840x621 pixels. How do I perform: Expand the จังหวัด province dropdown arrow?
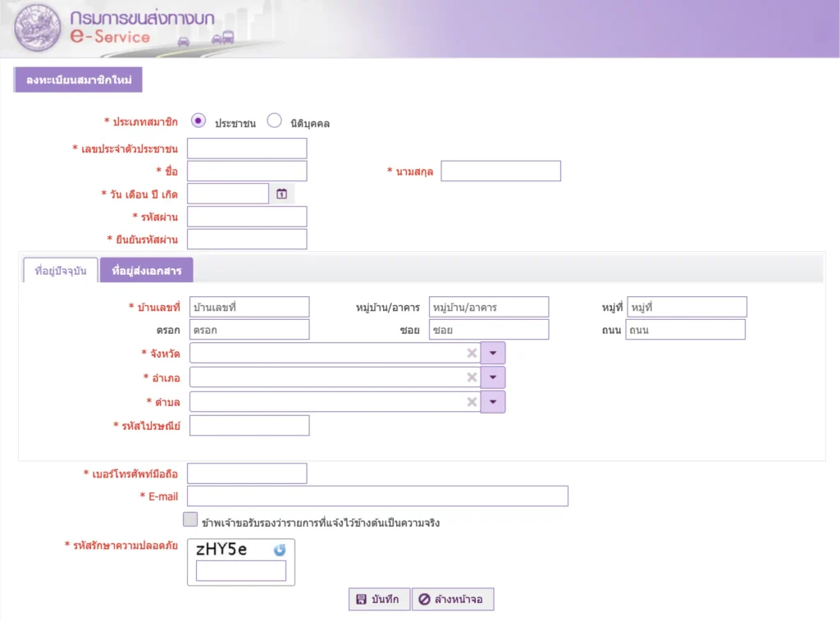(x=493, y=353)
